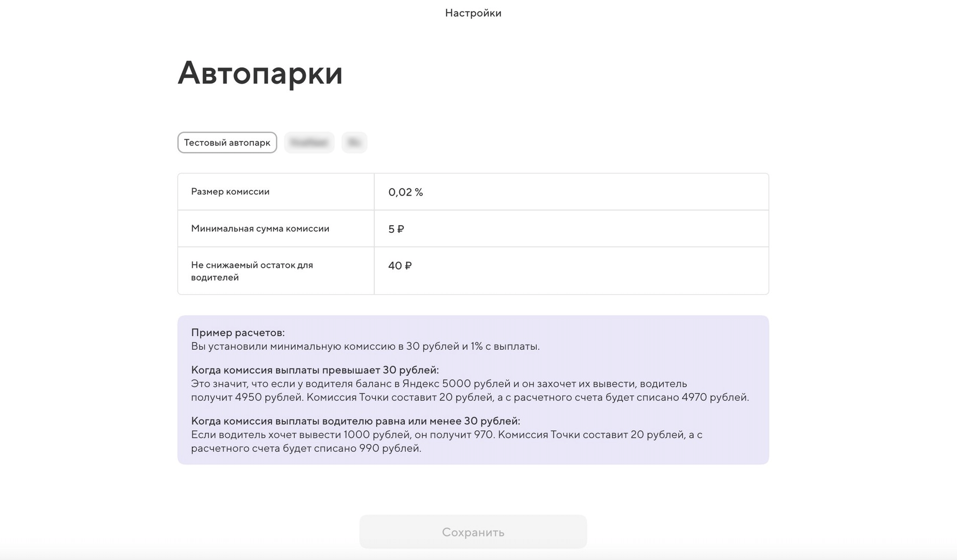Click the Настройки page header

tap(473, 13)
